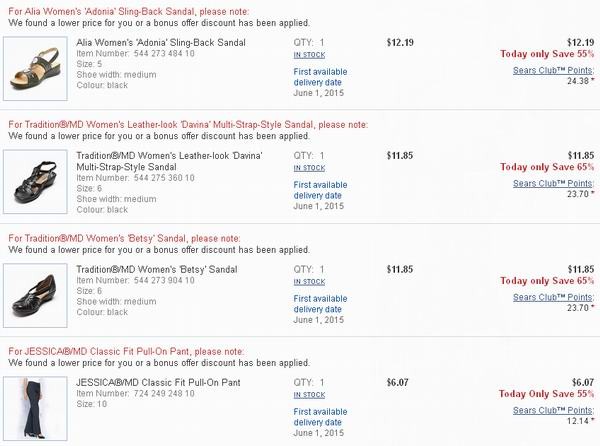Screen dimensions: 600x446
Task: Open the Davina Multi-Strap Sandal product thumbnail
Action: pyautogui.click(x=35, y=182)
